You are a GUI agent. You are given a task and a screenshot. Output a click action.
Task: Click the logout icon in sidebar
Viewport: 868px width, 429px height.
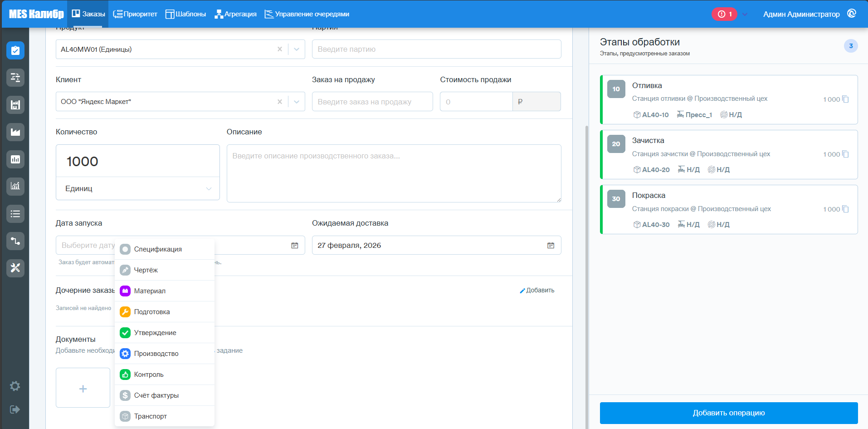click(x=15, y=409)
